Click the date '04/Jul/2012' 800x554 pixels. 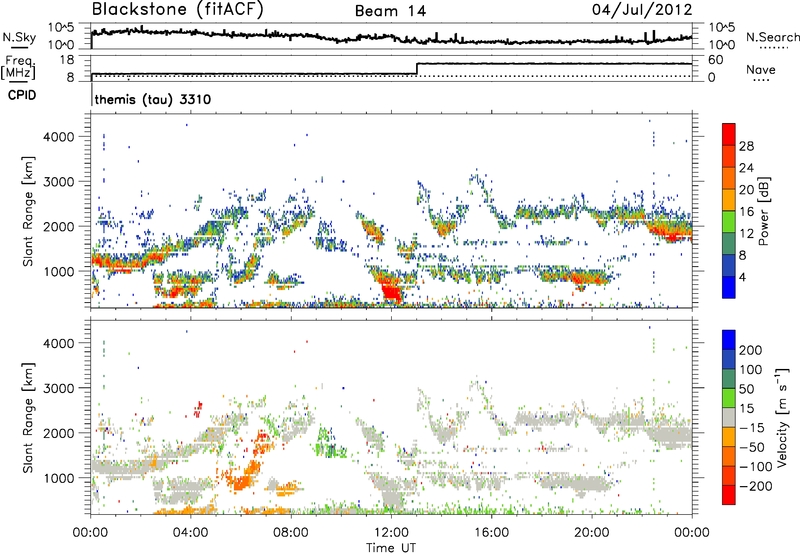(642, 10)
